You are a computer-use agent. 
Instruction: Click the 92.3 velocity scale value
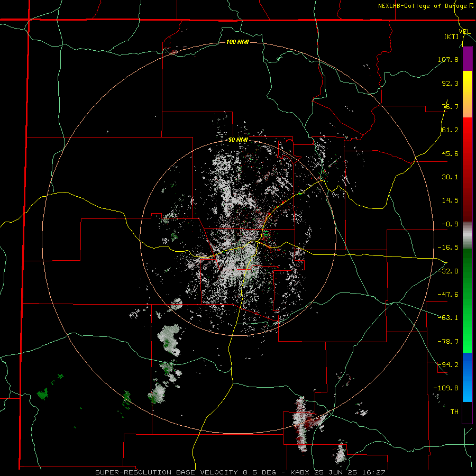pos(450,83)
